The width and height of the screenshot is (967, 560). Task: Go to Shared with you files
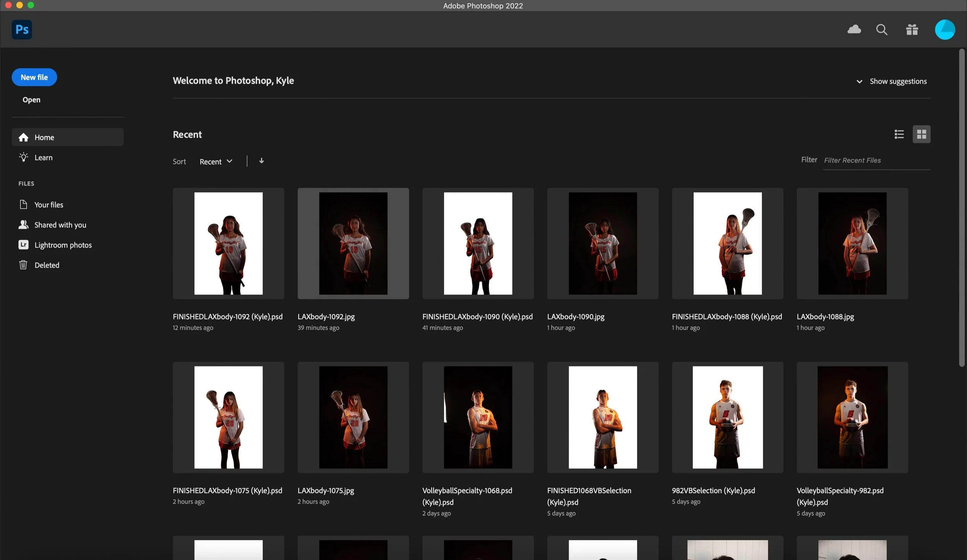(x=60, y=225)
